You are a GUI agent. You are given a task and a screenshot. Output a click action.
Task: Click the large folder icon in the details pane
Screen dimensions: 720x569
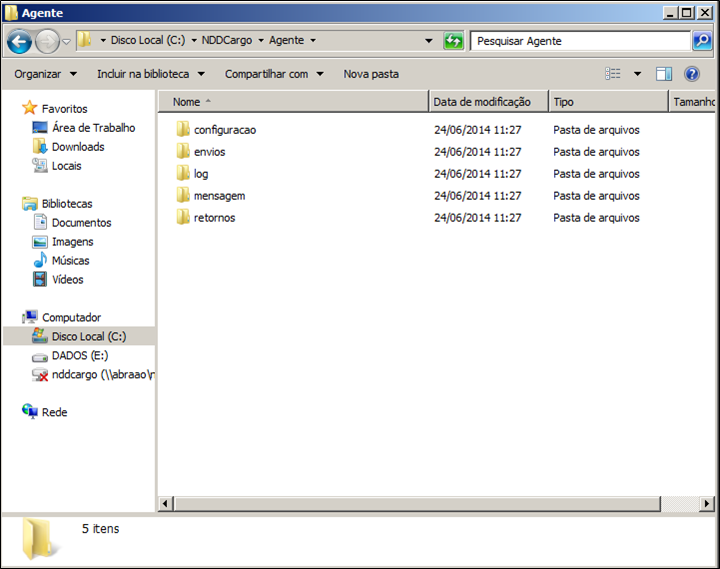[x=39, y=539]
